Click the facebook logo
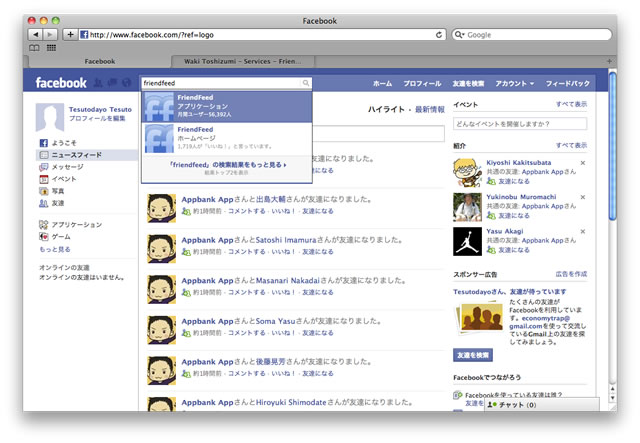 pyautogui.click(x=61, y=83)
